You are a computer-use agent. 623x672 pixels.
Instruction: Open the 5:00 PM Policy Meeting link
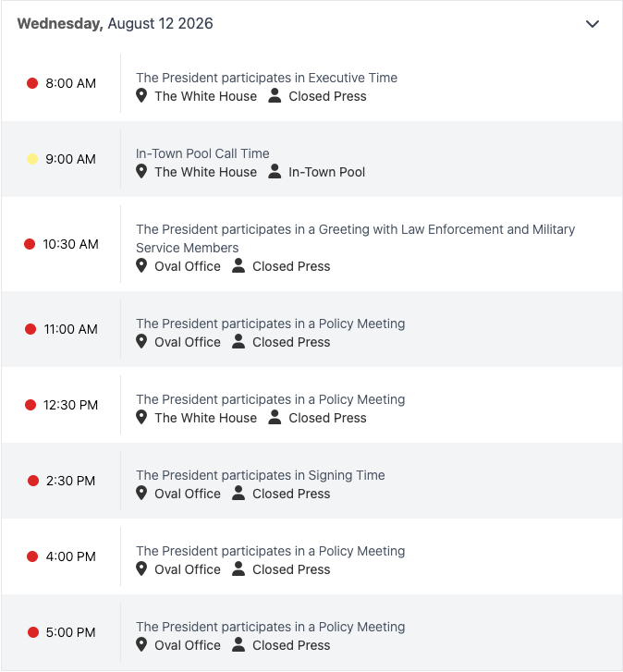(270, 627)
